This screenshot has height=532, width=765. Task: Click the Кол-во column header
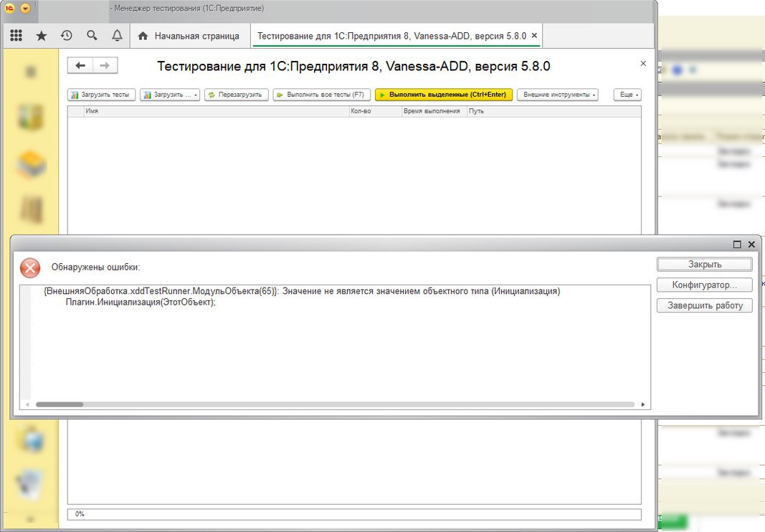pos(375,111)
